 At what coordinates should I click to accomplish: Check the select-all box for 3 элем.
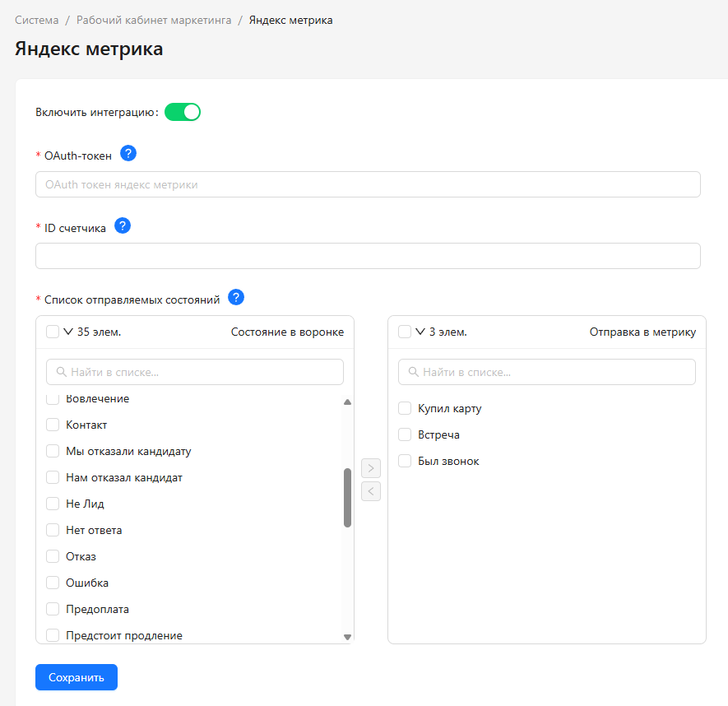click(405, 332)
